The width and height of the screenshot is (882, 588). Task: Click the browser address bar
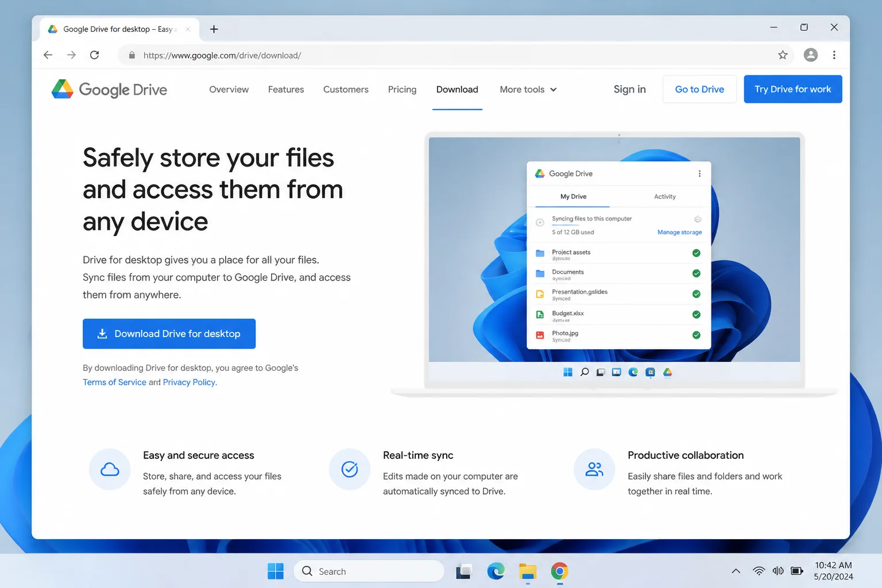(457, 55)
